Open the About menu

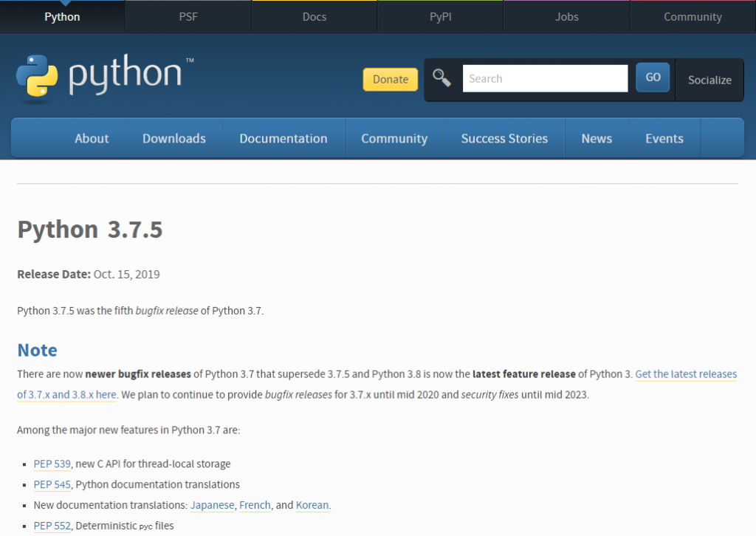click(92, 138)
